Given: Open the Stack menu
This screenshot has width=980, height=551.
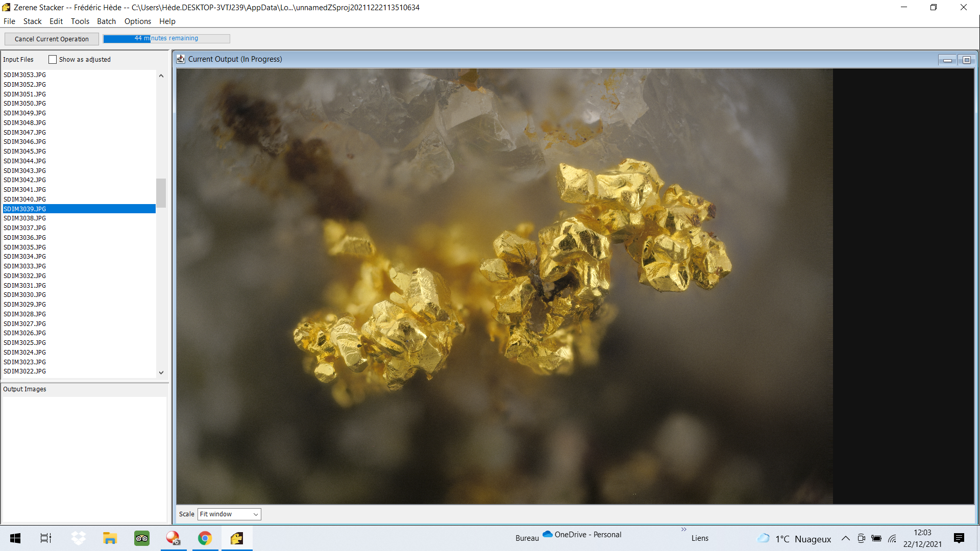Looking at the screenshot, I should pos(32,21).
